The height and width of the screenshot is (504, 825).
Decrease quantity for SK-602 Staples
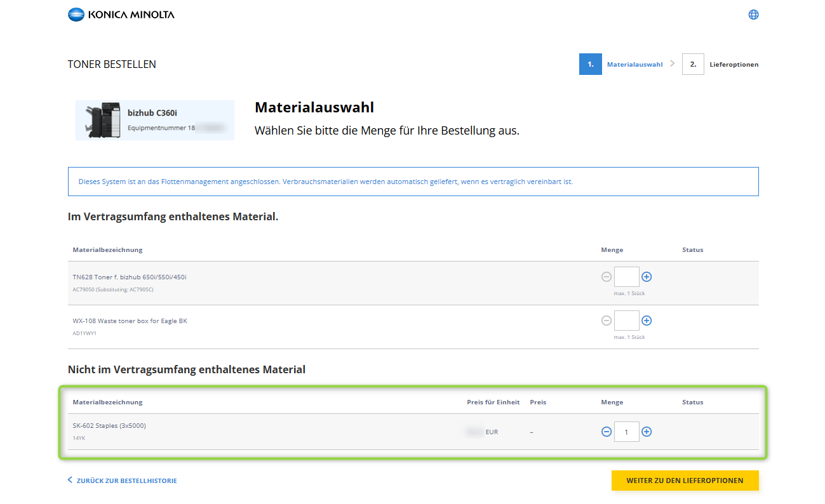click(x=607, y=432)
